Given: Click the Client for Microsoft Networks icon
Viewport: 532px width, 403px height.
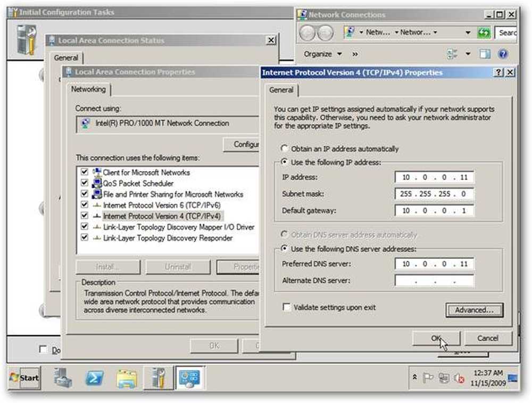Looking at the screenshot, I should click(97, 172).
